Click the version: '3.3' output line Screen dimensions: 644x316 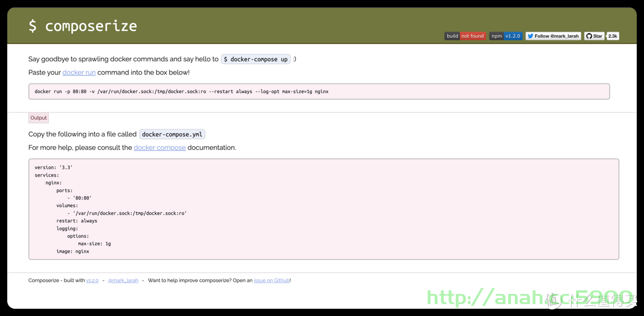pos(54,168)
